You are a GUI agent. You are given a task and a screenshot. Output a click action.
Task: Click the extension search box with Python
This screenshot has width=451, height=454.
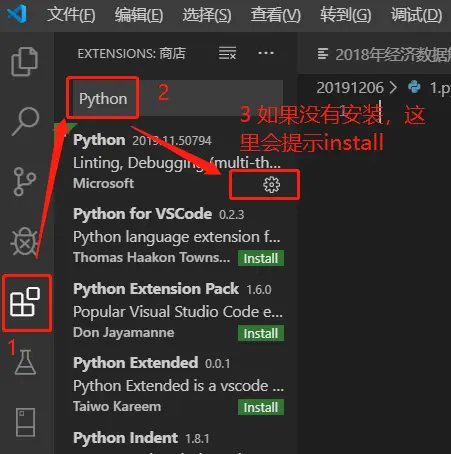coord(177,98)
